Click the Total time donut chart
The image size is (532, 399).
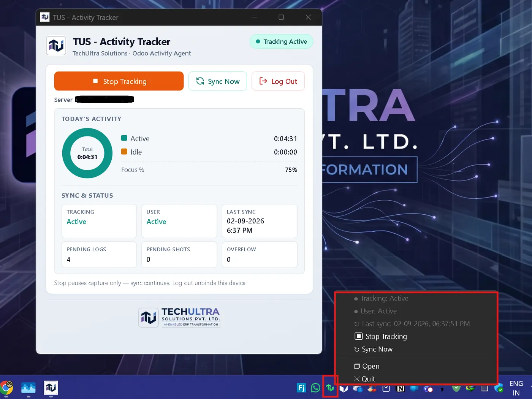click(87, 153)
